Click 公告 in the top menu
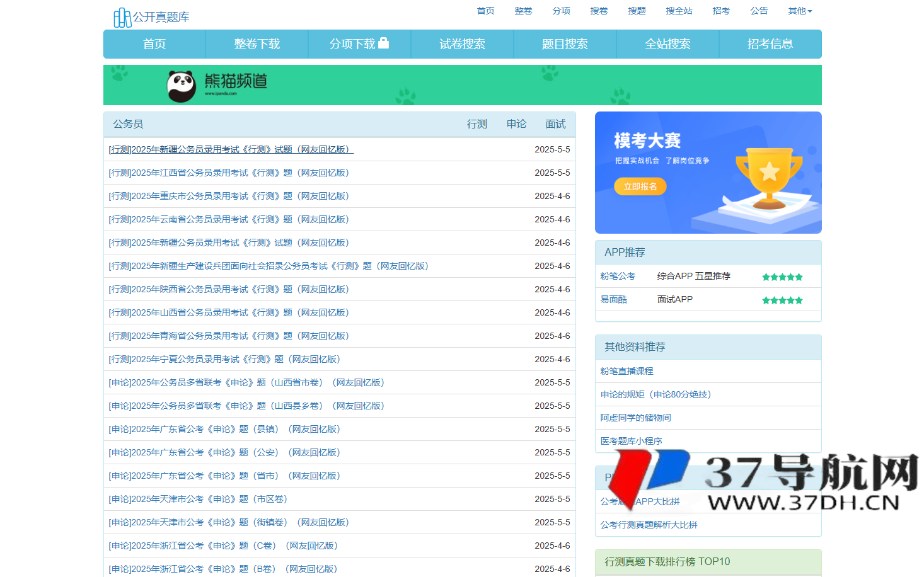924x577 pixels. 759,11
